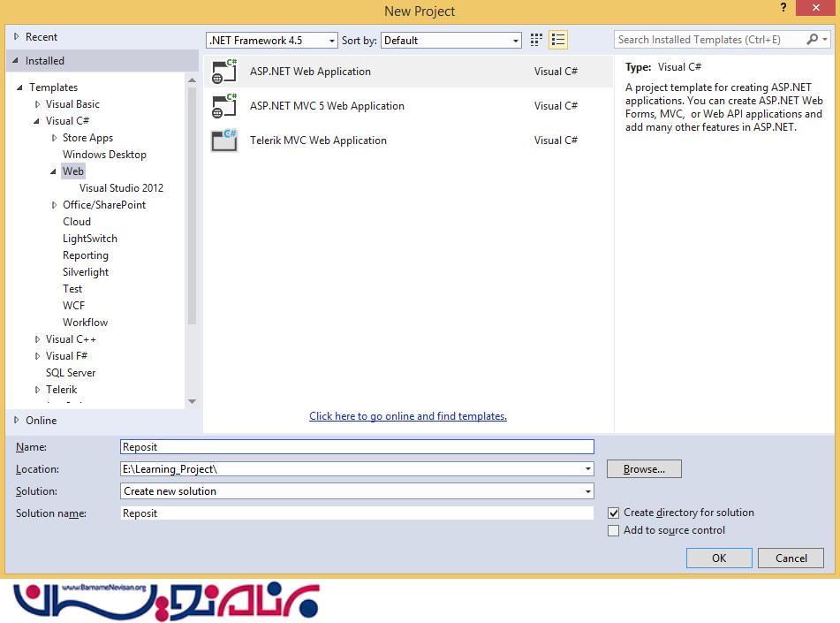840x623 pixels.
Task: Uncheck Create directory for solution
Action: pyautogui.click(x=614, y=513)
